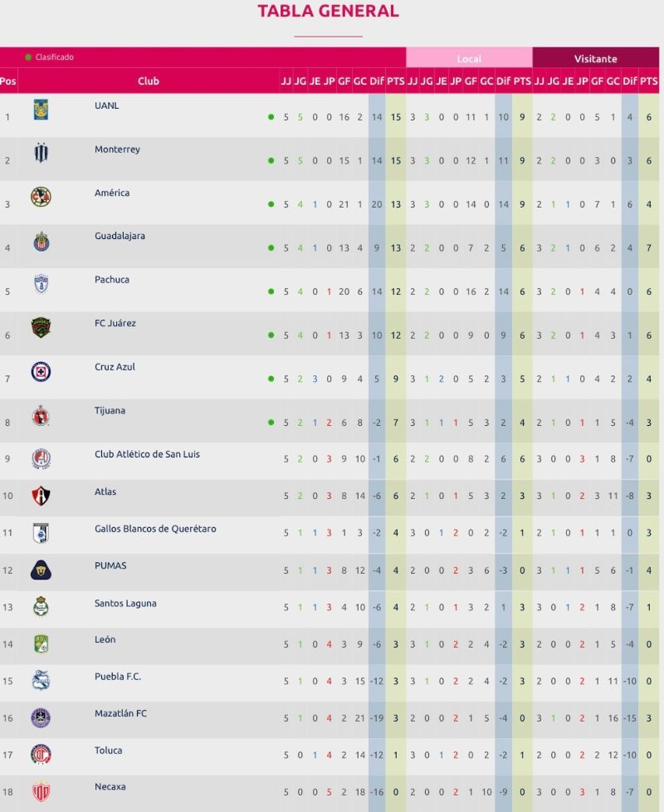Image resolution: width=664 pixels, height=812 pixels.
Task: Click the UANL club crest icon
Action: 41,110
